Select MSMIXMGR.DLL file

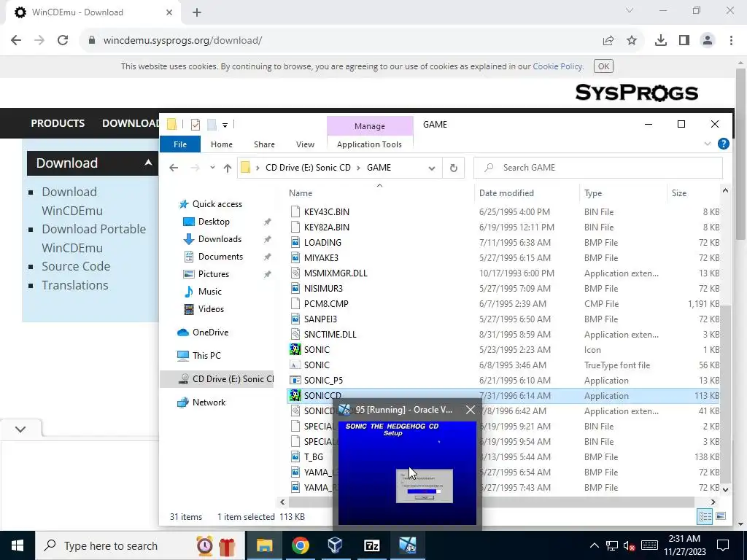(x=504, y=273)
